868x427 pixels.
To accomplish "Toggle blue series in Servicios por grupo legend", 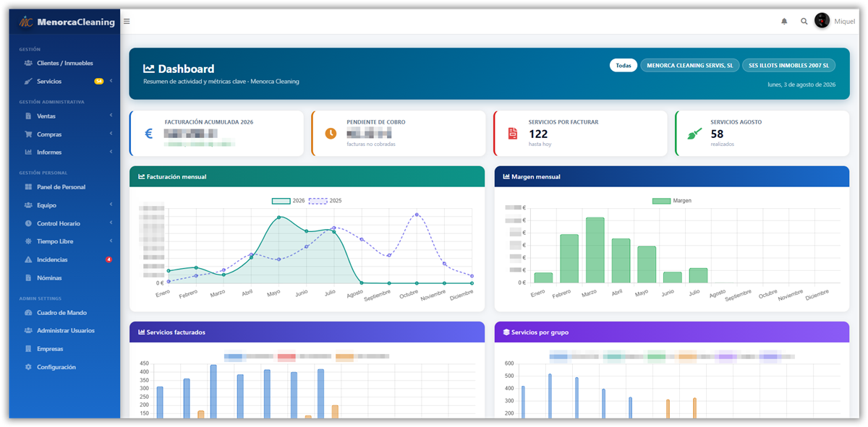I will coord(574,356).
